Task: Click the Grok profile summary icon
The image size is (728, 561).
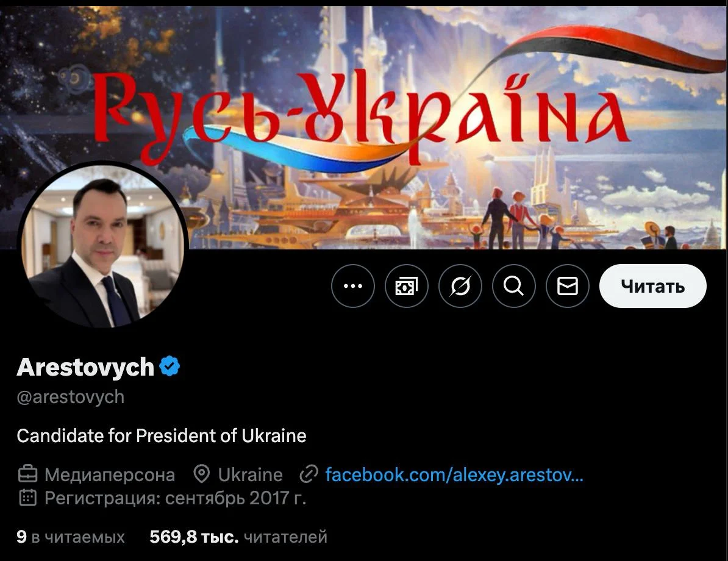Action: click(460, 286)
